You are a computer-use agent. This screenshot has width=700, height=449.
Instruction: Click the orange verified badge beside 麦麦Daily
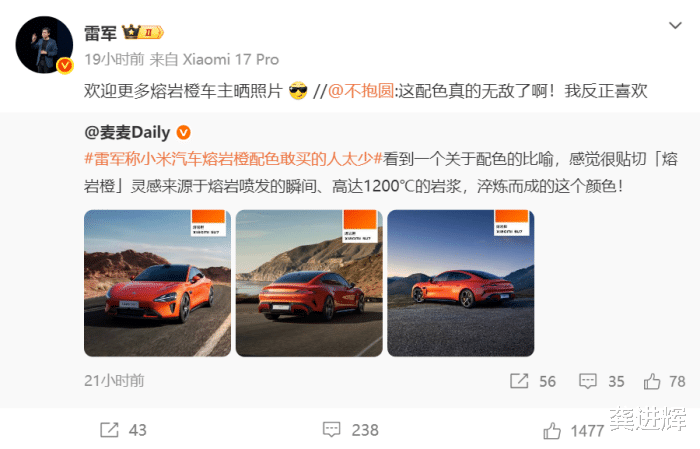183,133
